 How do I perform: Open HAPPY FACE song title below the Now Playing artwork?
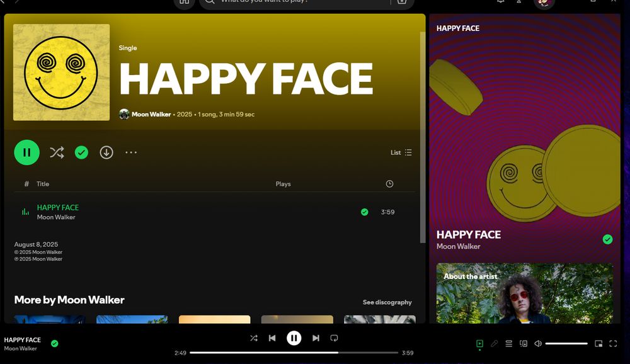469,235
